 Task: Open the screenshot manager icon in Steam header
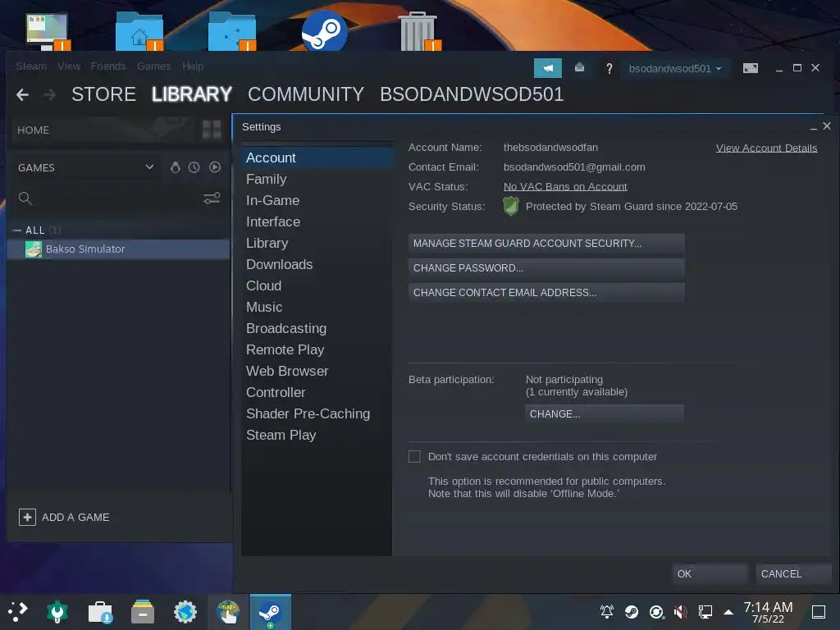(x=750, y=68)
